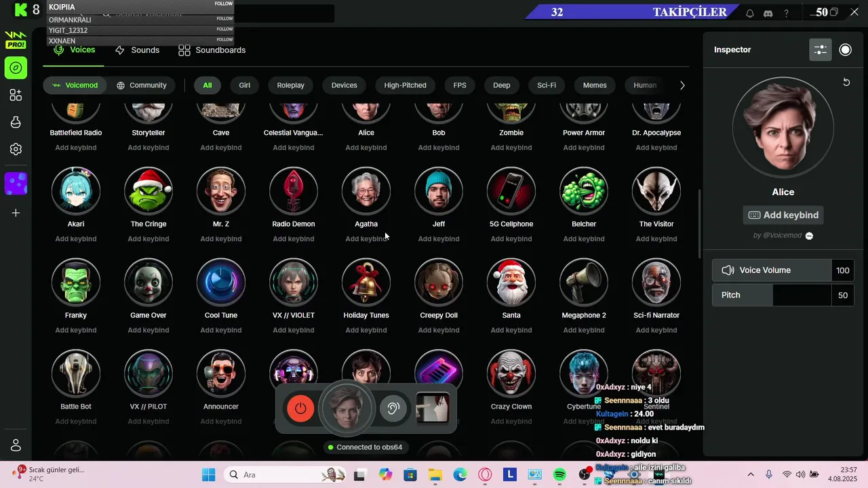The width and height of the screenshot is (868, 488).
Task: Open @Voicemod author link
Action: [x=783, y=235]
